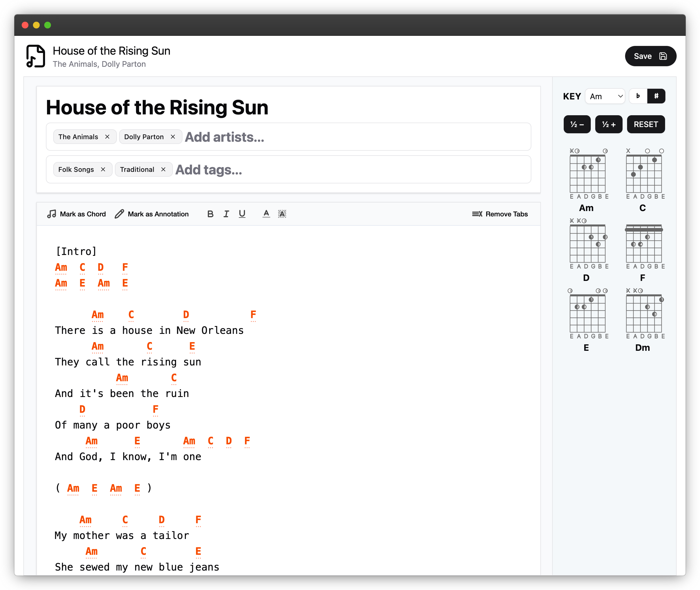Image resolution: width=700 pixels, height=590 pixels.
Task: Transpose down a half step
Action: pyautogui.click(x=577, y=125)
